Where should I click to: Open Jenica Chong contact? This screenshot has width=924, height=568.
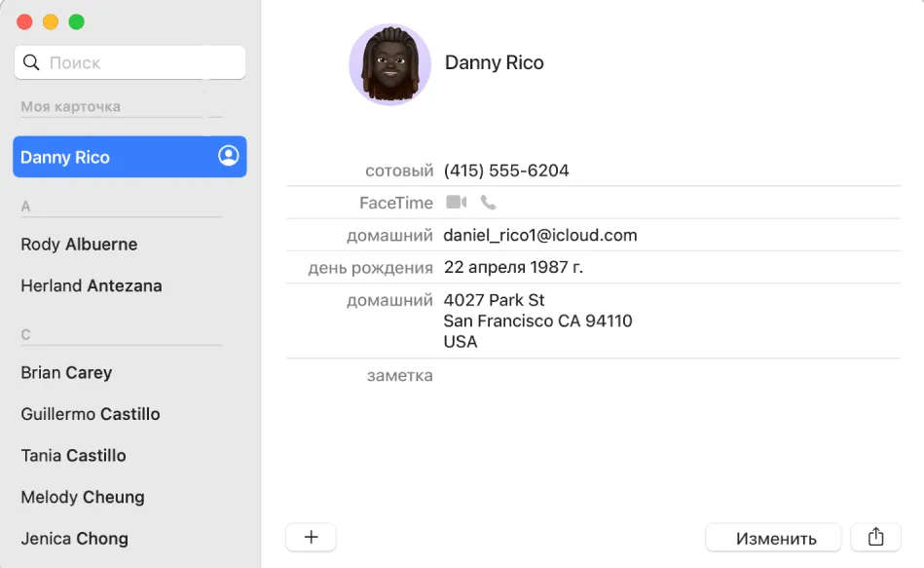click(x=74, y=539)
